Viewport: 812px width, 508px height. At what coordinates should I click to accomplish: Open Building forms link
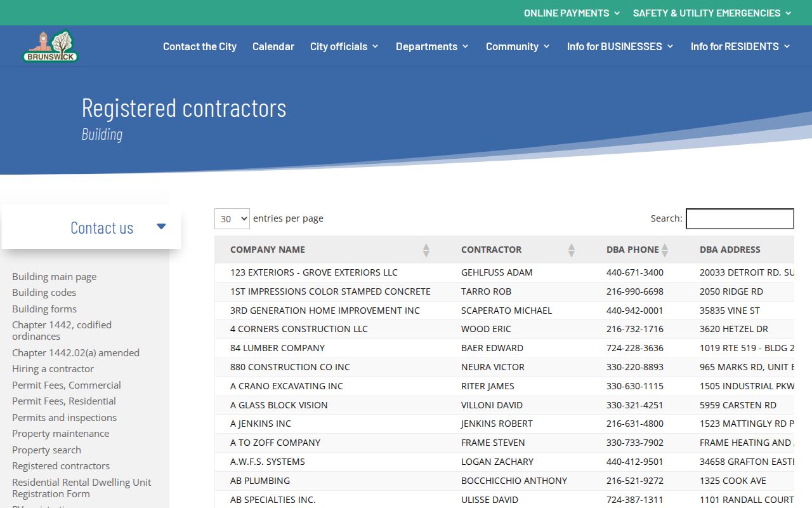(x=44, y=309)
